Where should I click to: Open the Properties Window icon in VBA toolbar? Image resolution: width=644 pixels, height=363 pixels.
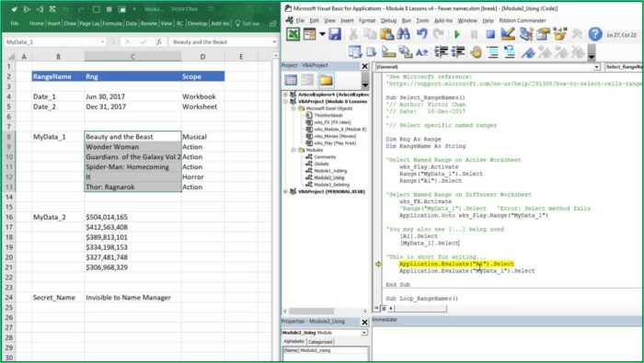point(543,34)
